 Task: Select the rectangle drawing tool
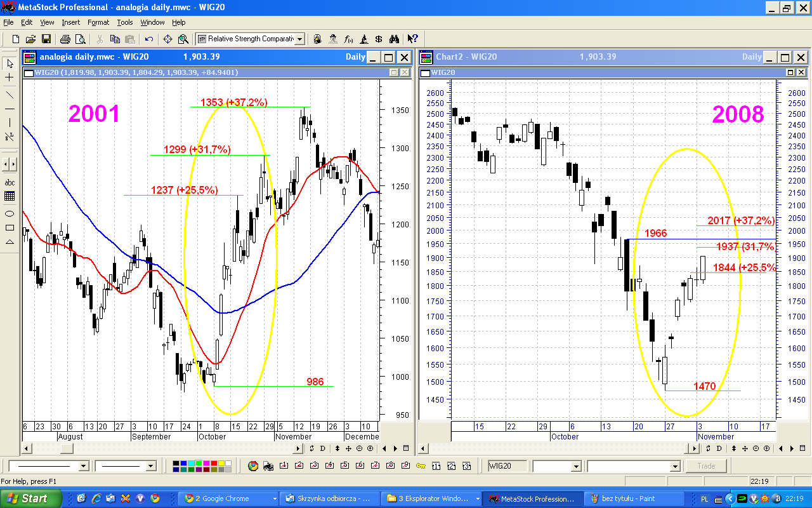pyautogui.click(x=10, y=227)
